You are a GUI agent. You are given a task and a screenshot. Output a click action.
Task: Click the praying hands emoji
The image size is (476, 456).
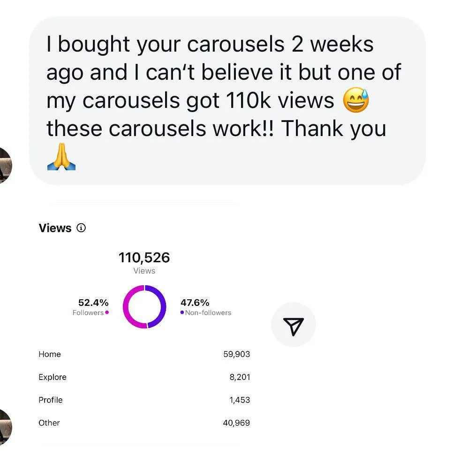point(61,157)
